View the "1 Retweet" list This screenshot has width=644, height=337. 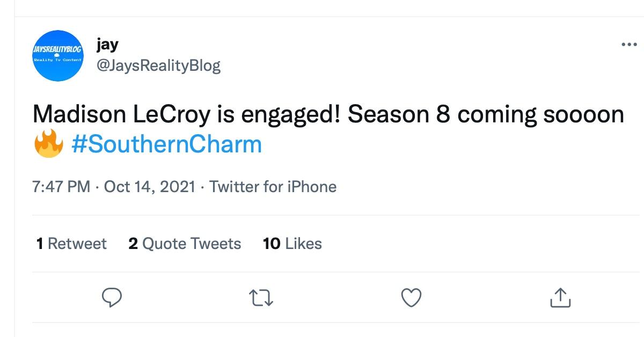coord(71,244)
